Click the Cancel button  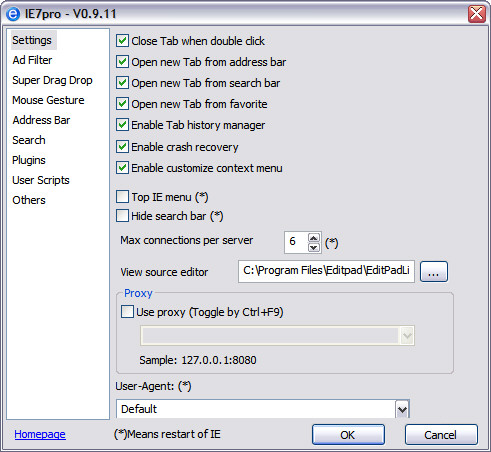pos(441,435)
